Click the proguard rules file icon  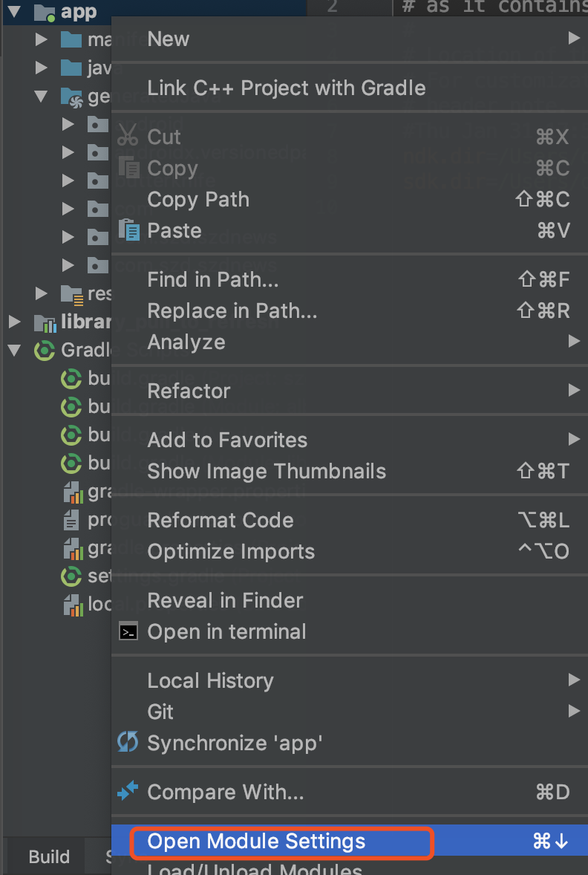pyautogui.click(x=71, y=519)
